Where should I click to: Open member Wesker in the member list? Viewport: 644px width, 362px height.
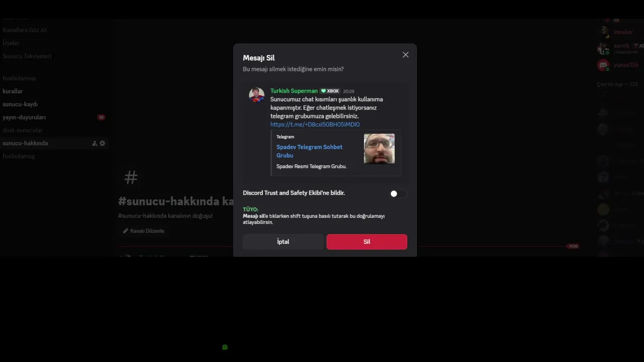coord(623,32)
